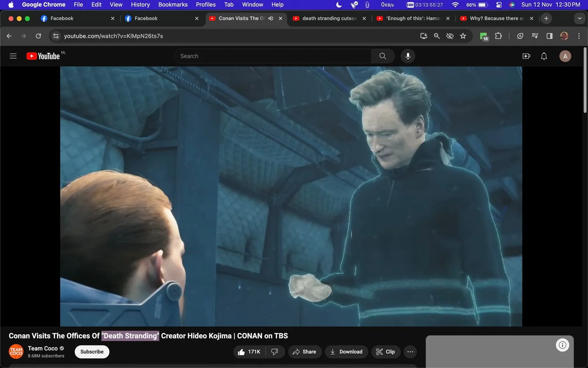Screen dimensions: 588x368
Task: Click the highlighted "Death Stranding" title text
Action: click(x=130, y=336)
